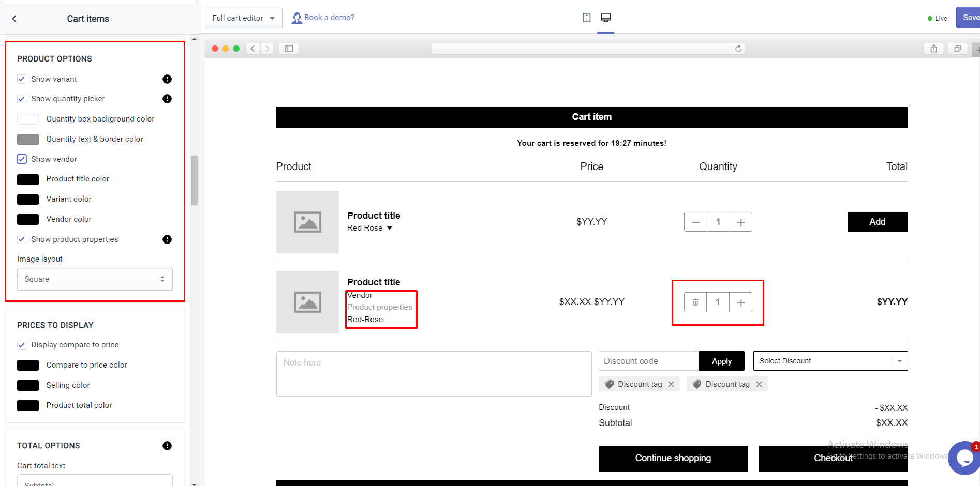Toggle the sidebar icon in preview browser

[x=289, y=49]
